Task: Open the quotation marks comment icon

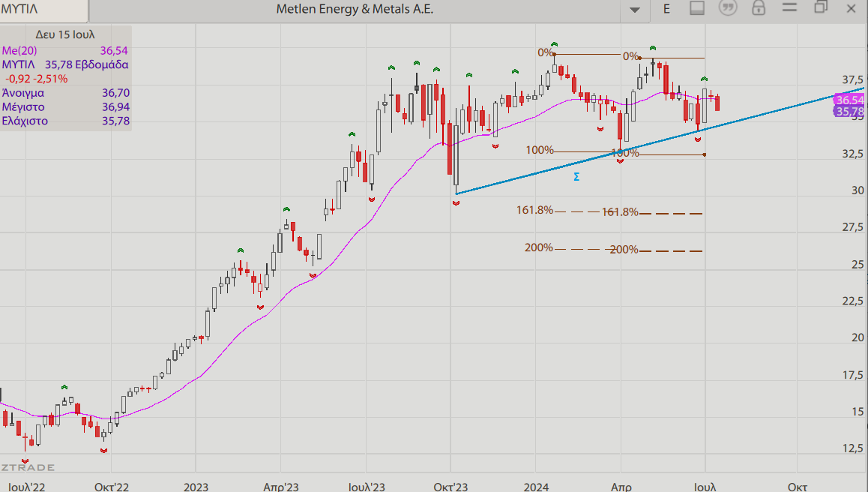Action: tap(728, 8)
